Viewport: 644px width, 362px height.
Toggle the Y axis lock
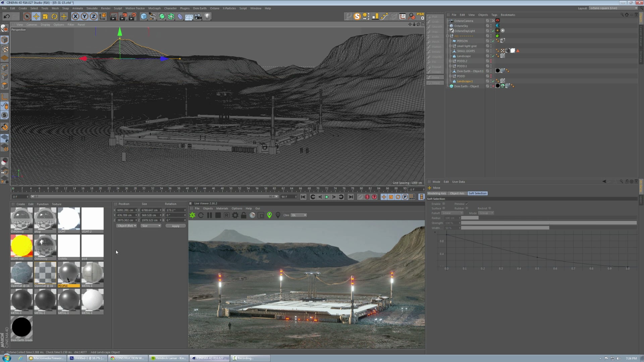point(85,16)
